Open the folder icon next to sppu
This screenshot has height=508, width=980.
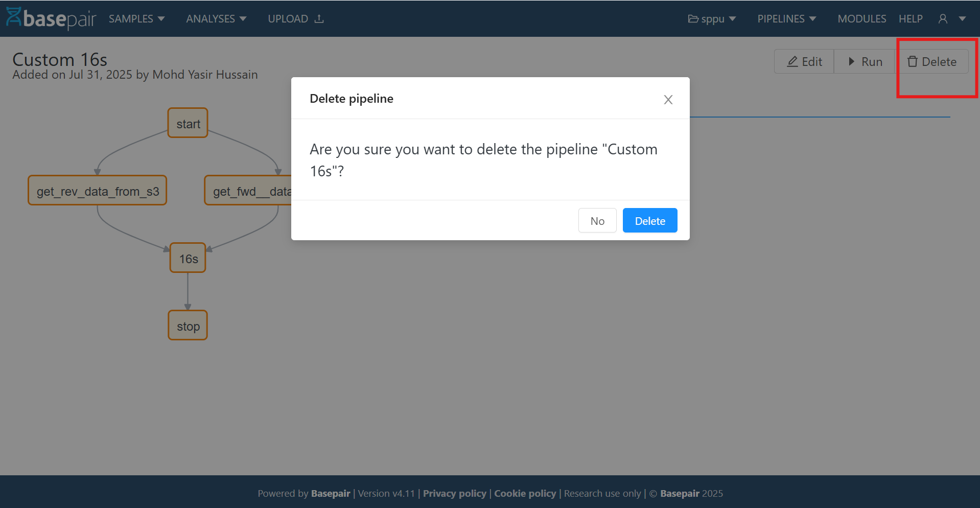pos(693,18)
